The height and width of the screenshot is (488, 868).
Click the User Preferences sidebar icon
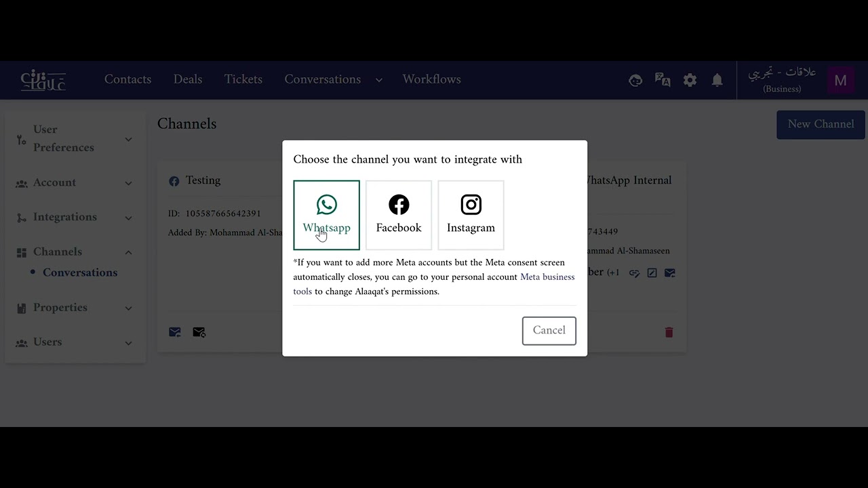[x=22, y=140]
